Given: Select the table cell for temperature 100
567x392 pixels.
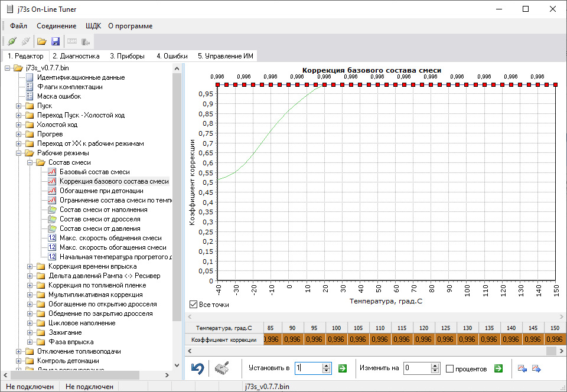Looking at the screenshot, I should click(336, 339).
